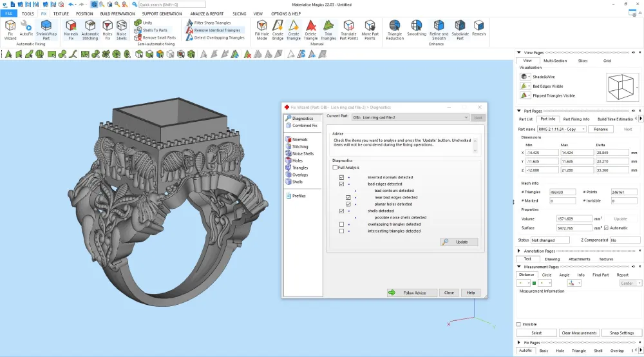The height and width of the screenshot is (357, 644).
Task: Select Shells To Parts command
Action: tap(151, 30)
